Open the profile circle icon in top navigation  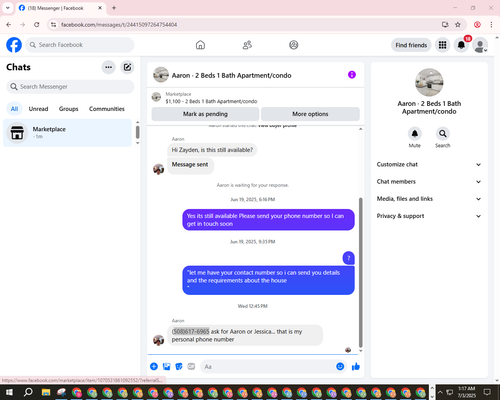[294, 45]
